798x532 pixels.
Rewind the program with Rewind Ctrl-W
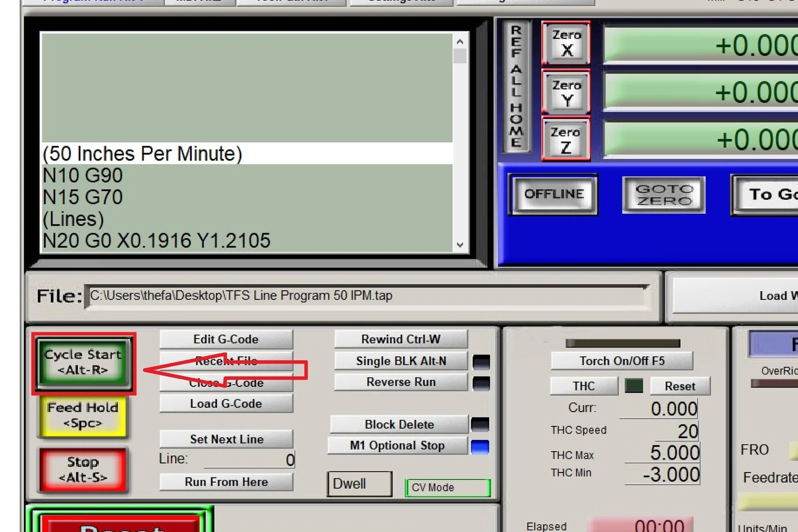point(401,339)
